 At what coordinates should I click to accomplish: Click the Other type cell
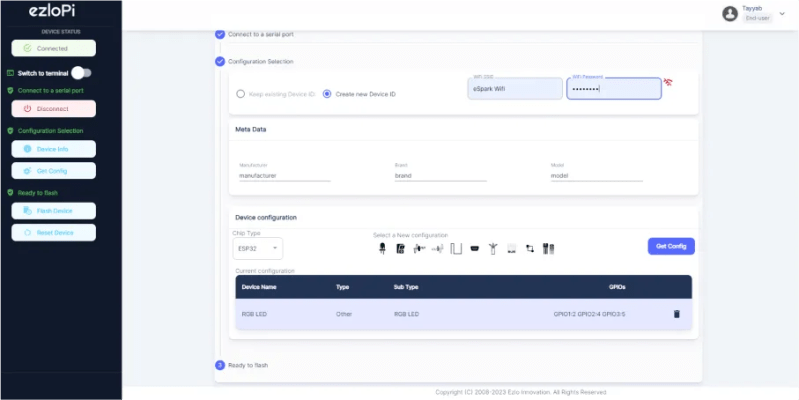tap(344, 314)
